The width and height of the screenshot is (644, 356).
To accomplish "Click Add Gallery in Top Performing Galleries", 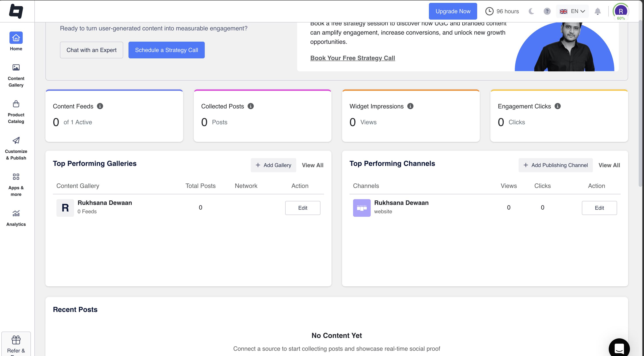I will coord(273,165).
